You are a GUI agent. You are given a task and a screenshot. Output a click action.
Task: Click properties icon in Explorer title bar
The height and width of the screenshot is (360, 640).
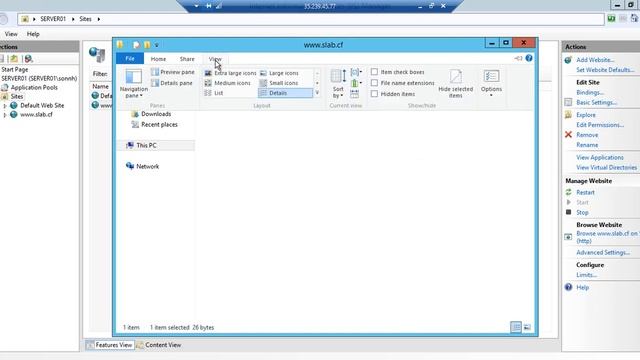point(136,44)
